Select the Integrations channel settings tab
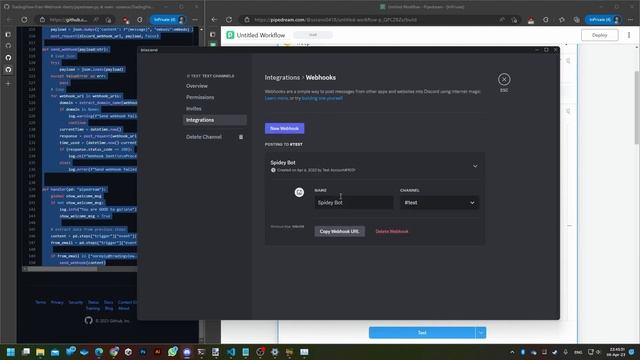The image size is (640, 360). 215,120
